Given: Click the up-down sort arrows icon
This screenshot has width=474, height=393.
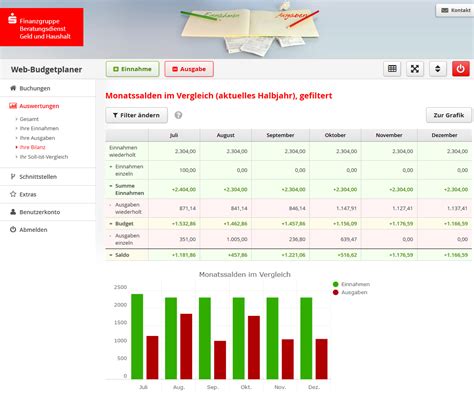Looking at the screenshot, I should tap(438, 69).
